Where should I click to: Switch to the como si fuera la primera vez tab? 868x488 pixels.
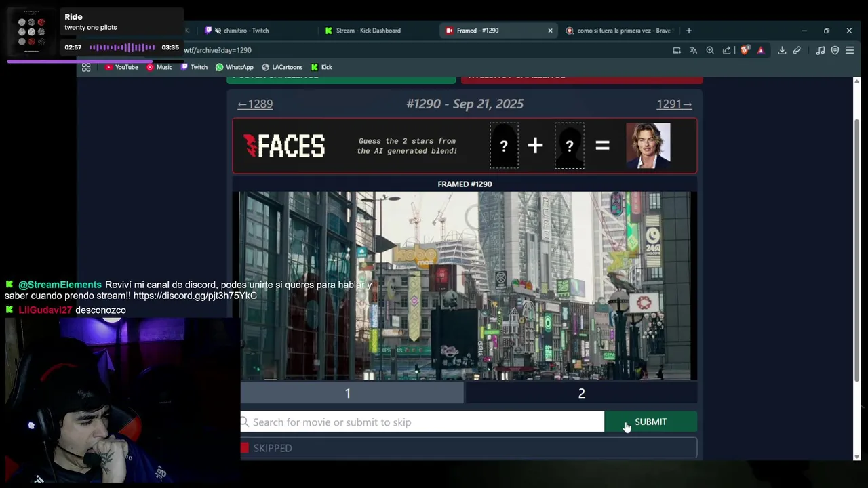[x=620, y=30]
